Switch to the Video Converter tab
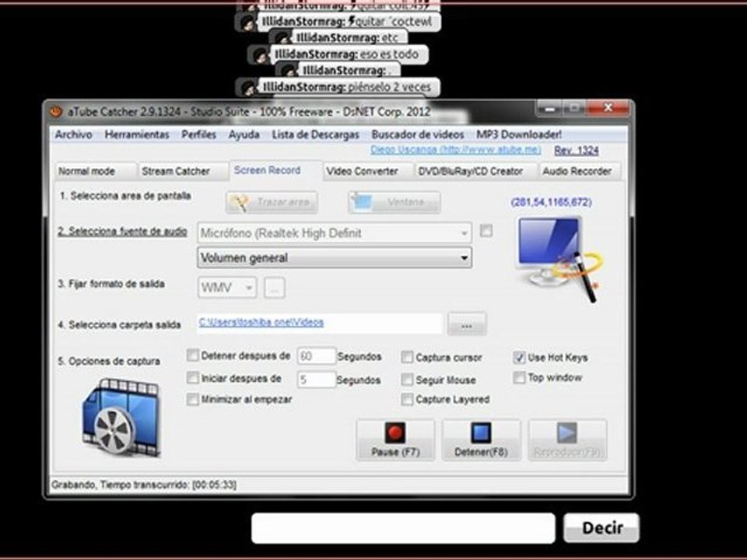 (368, 171)
